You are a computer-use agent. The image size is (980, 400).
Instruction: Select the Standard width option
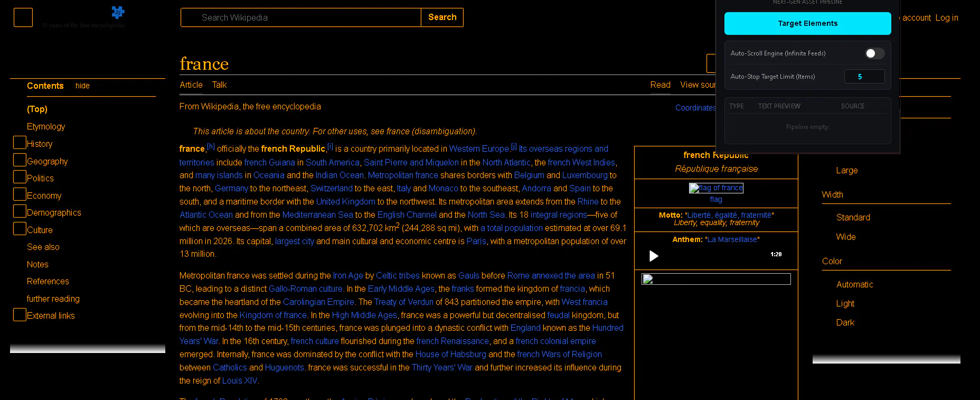tap(853, 217)
